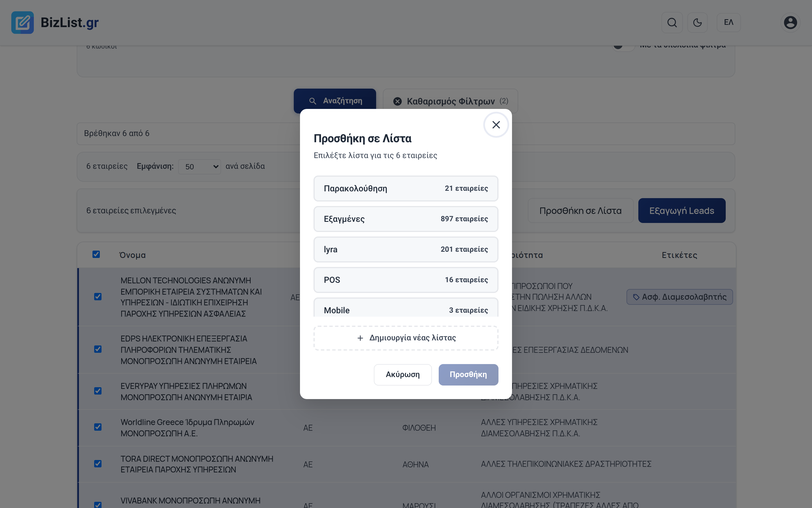Select the Εξαγμένες list
812x508 pixels.
(406, 219)
